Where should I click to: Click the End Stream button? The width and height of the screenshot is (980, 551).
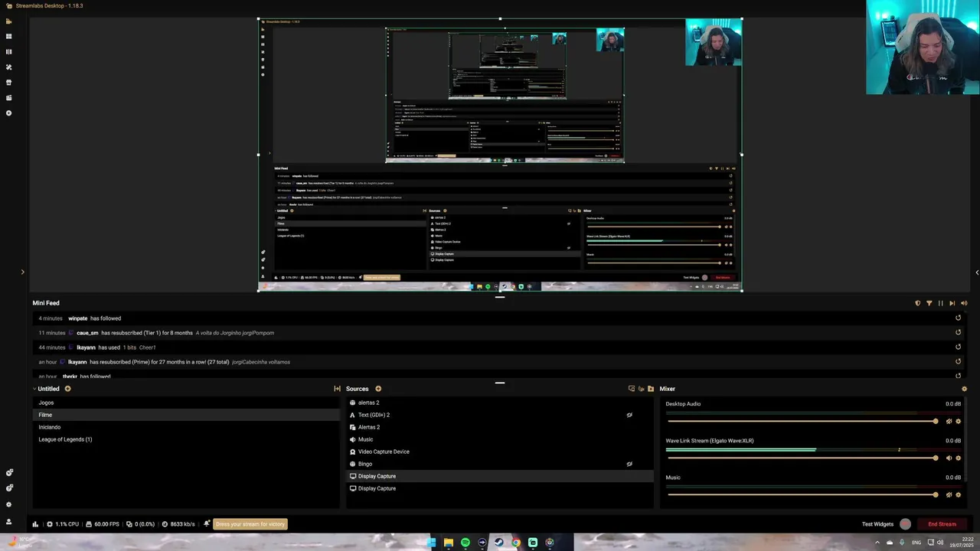pyautogui.click(x=942, y=524)
